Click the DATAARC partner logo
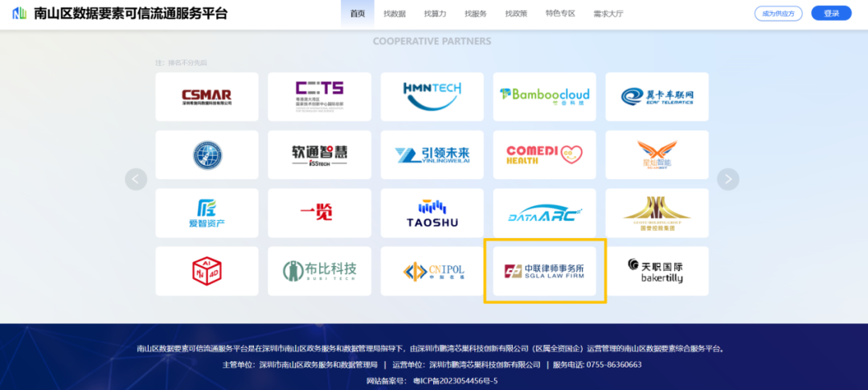868x390 pixels. (544, 212)
